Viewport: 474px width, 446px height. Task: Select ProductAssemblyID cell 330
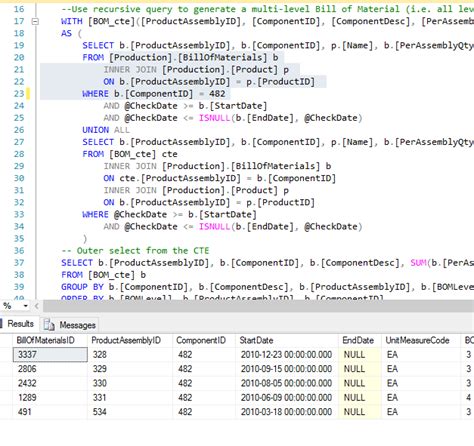click(x=130, y=383)
